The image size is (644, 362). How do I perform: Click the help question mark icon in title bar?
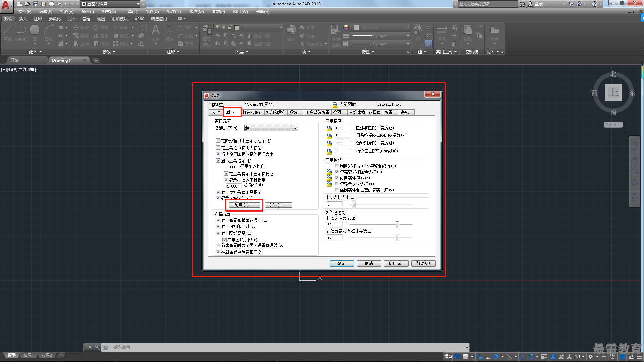[595, 4]
